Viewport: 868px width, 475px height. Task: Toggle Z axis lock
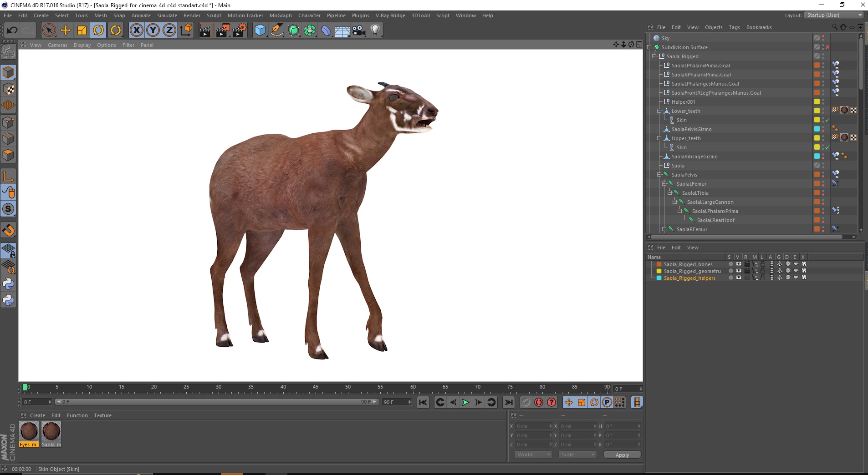pyautogui.click(x=169, y=30)
